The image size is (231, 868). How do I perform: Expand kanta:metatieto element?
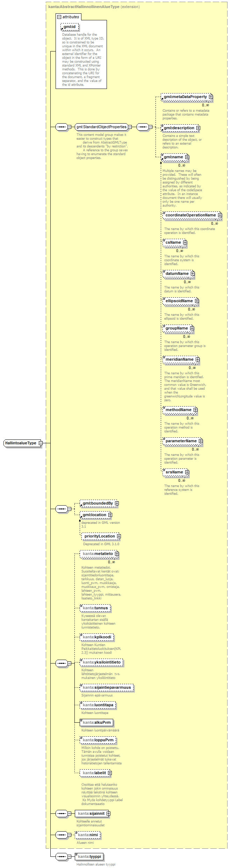point(117,554)
